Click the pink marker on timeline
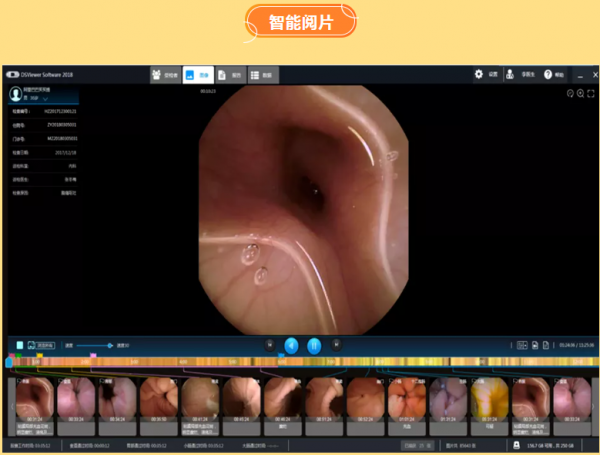The height and width of the screenshot is (455, 600). coord(93,354)
